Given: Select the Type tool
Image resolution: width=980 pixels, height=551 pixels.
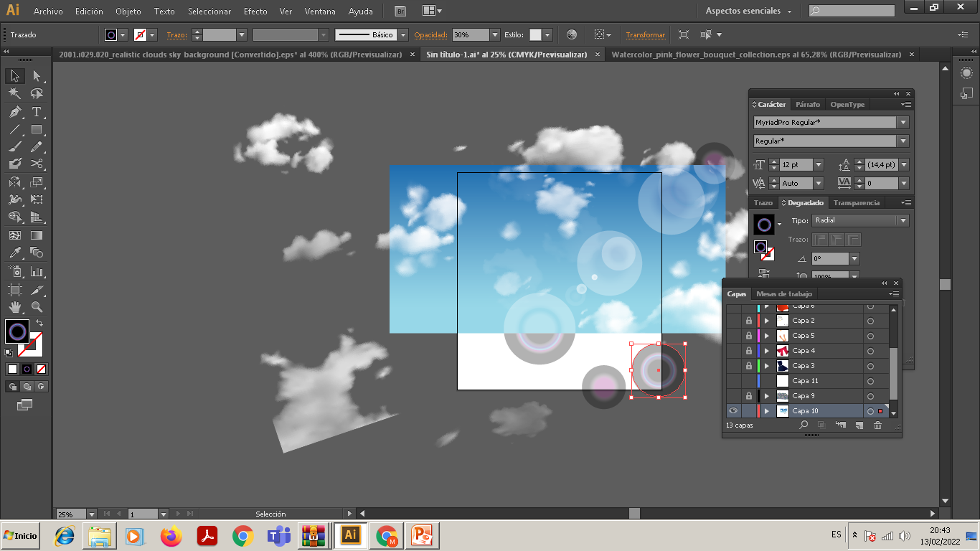Looking at the screenshot, I should (37, 112).
